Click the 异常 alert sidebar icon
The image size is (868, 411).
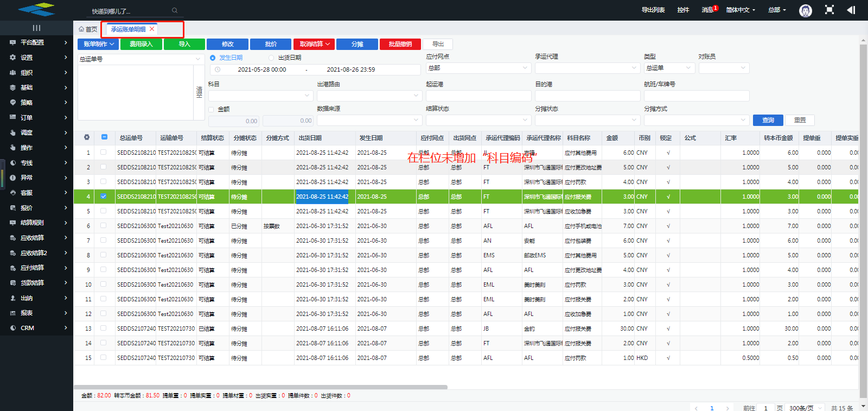click(13, 178)
